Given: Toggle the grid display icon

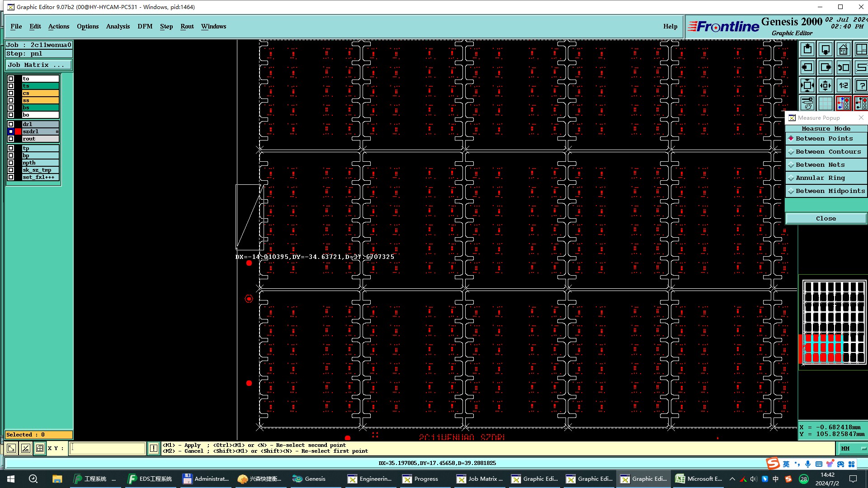Looking at the screenshot, I should pos(825,103).
